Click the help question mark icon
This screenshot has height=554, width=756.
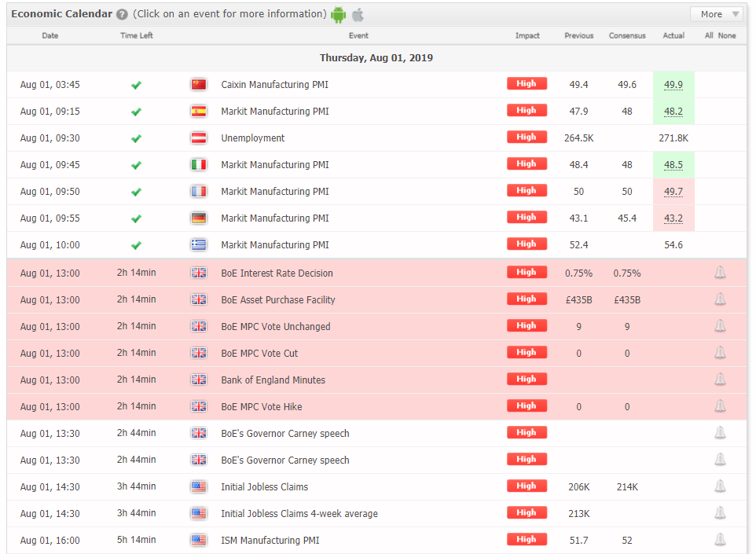click(x=122, y=14)
